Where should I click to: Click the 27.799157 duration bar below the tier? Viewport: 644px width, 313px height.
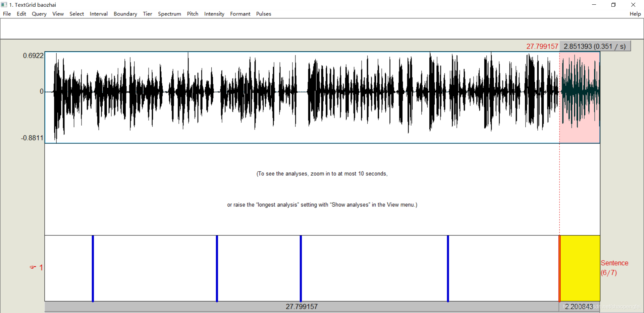(302, 306)
